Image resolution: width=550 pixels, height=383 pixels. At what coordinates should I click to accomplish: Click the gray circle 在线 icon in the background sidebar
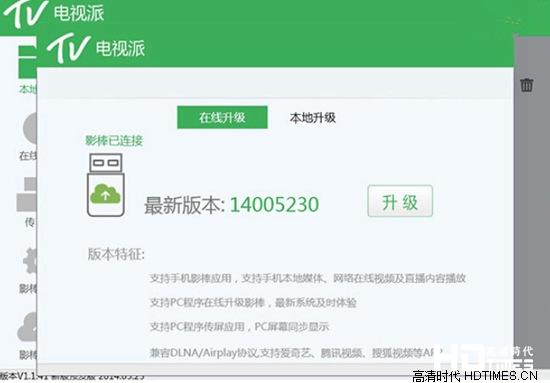(30, 128)
